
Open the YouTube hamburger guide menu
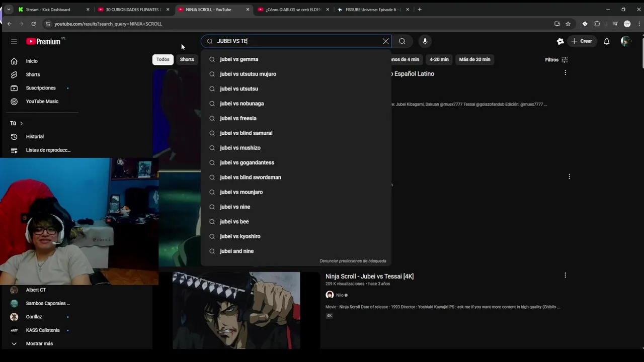(x=14, y=41)
